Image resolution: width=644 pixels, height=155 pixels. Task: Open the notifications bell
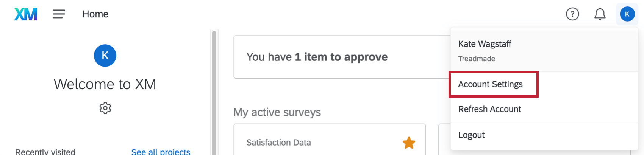tap(600, 14)
